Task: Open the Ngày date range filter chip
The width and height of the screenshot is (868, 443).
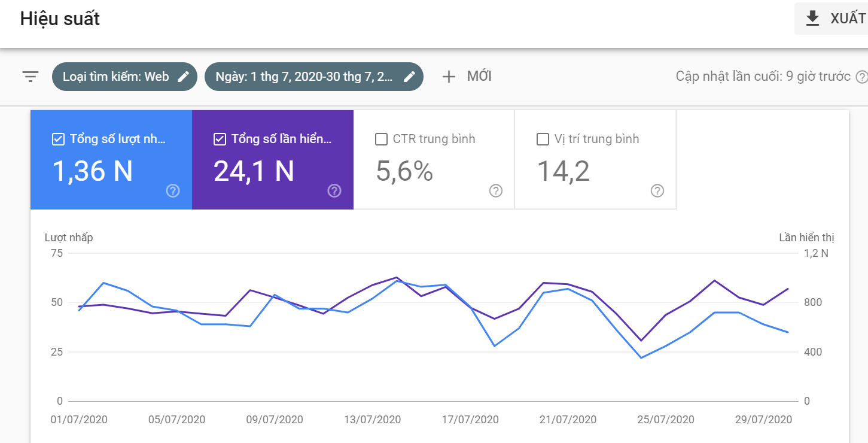Action: click(x=314, y=77)
